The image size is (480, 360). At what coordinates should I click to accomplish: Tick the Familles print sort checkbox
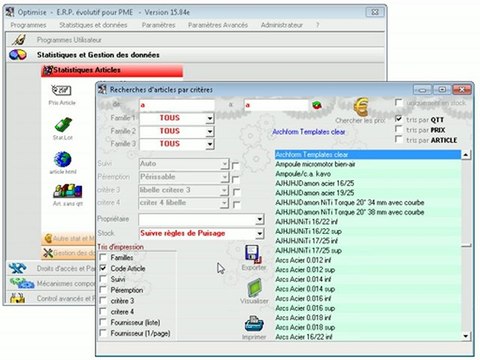click(x=103, y=257)
